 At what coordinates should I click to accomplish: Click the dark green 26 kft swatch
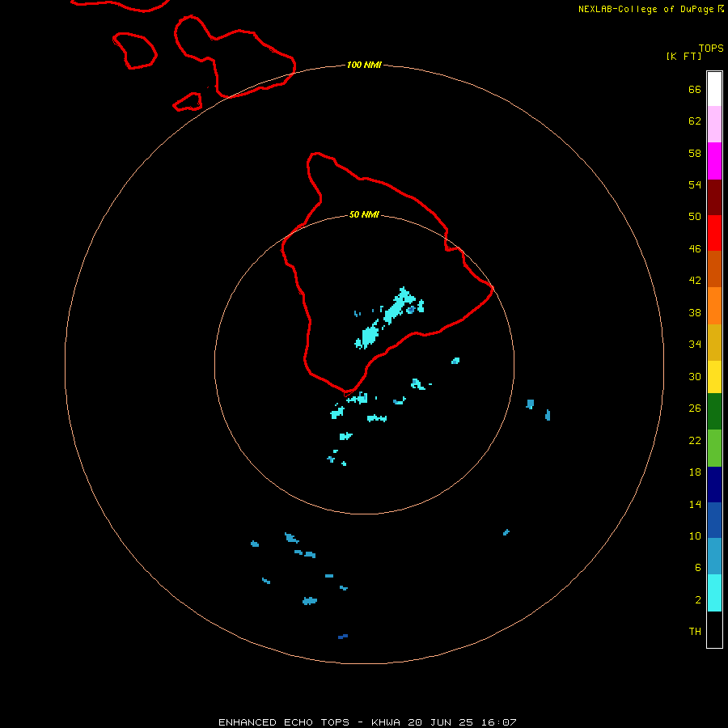coord(714,412)
